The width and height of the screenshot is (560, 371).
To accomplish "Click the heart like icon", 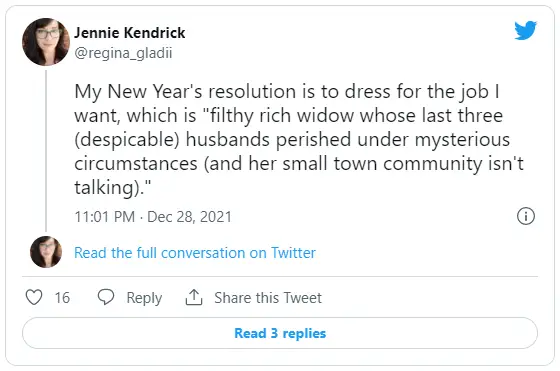I will tap(34, 297).
